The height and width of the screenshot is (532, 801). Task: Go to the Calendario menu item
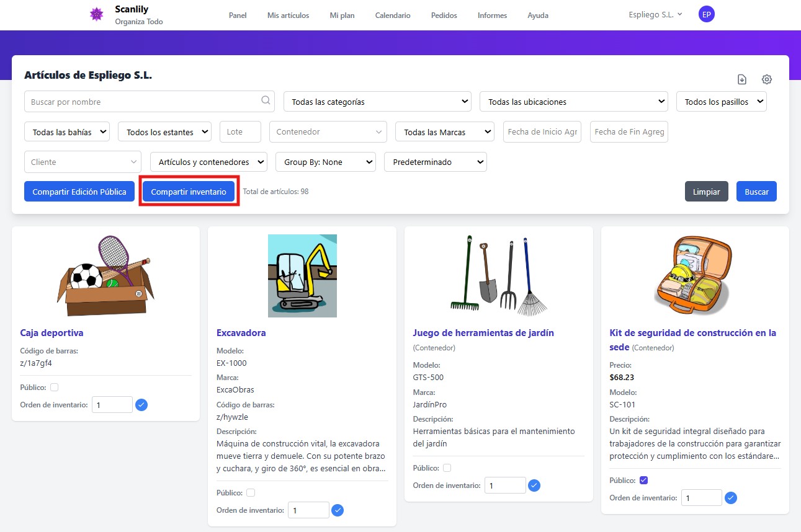pos(392,16)
